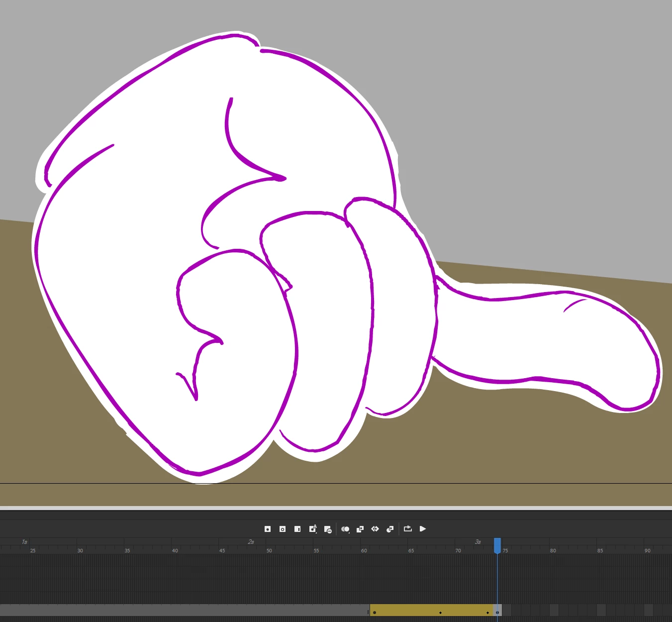The width and height of the screenshot is (672, 622).
Task: Click the Insert Frame icon
Action: pyautogui.click(x=297, y=529)
